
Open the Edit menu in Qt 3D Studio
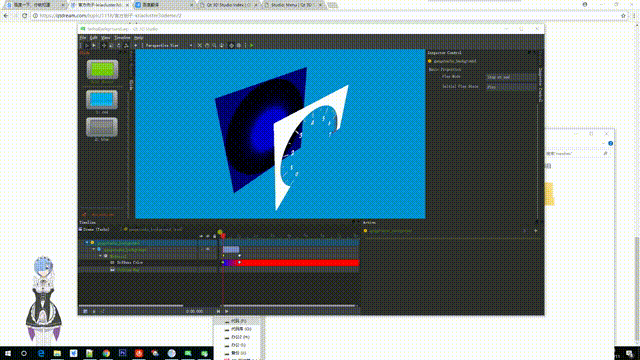click(93, 38)
